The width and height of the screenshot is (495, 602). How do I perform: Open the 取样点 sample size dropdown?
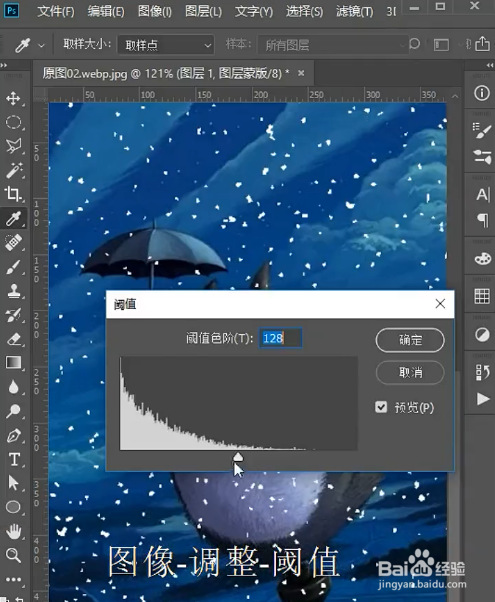(166, 45)
